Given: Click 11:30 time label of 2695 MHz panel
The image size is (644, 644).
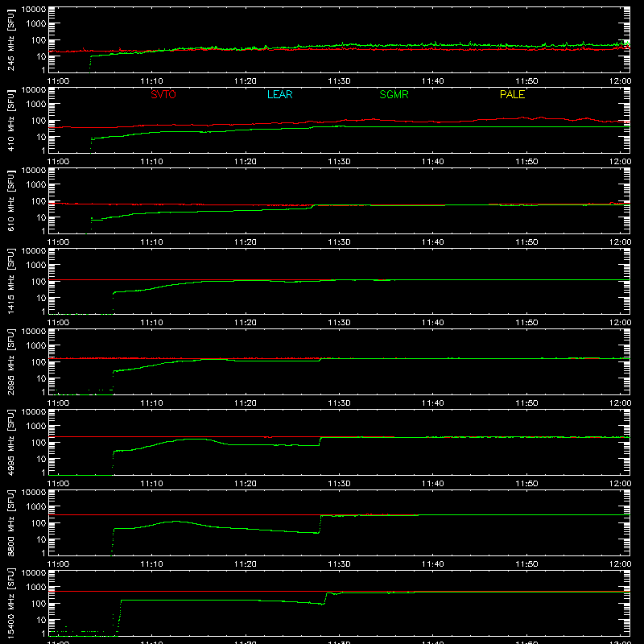Looking at the screenshot, I should (x=339, y=403).
